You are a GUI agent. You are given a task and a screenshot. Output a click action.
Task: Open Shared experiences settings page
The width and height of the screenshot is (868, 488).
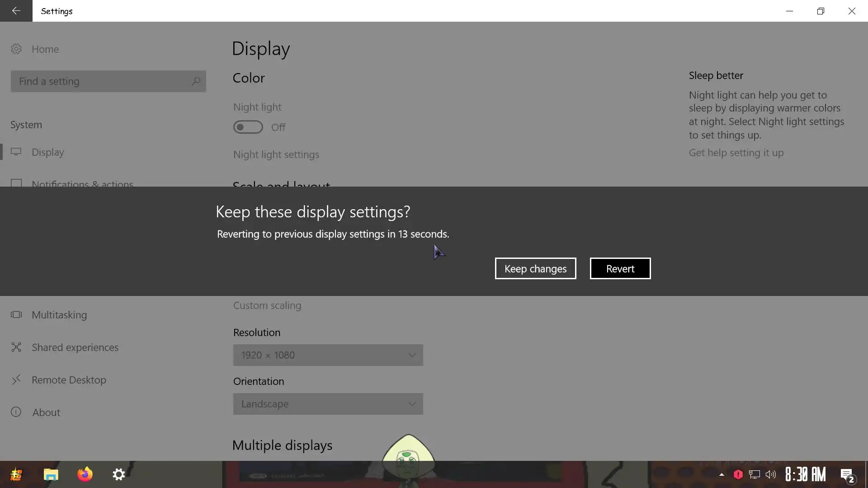(x=75, y=347)
